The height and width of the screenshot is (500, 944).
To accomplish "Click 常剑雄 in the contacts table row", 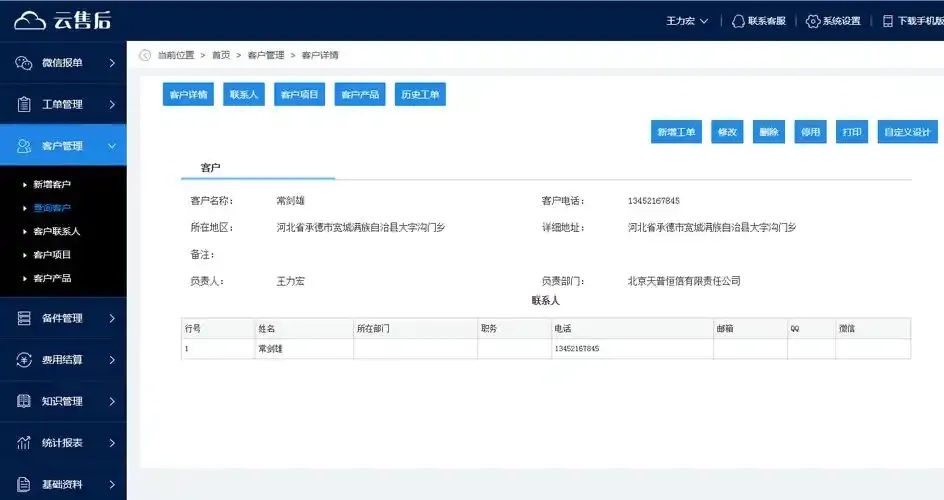I will click(270, 349).
